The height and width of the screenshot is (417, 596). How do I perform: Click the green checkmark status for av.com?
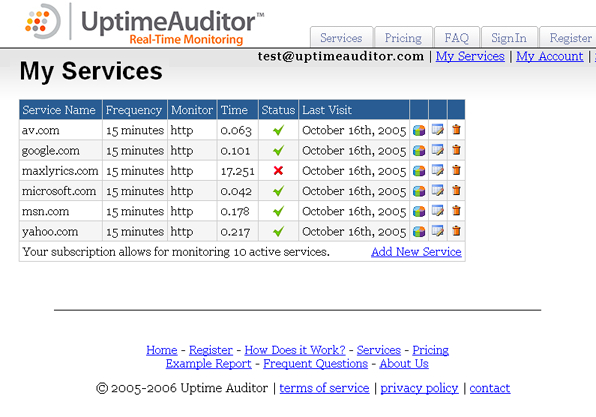tap(279, 130)
